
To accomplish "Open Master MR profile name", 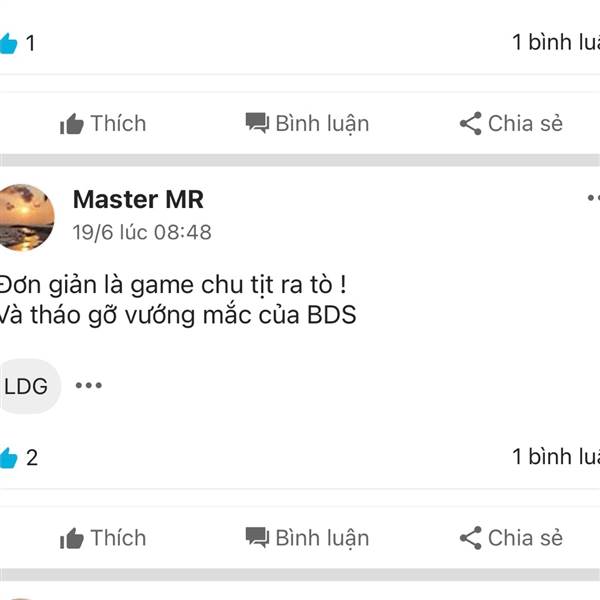I will pos(138,199).
